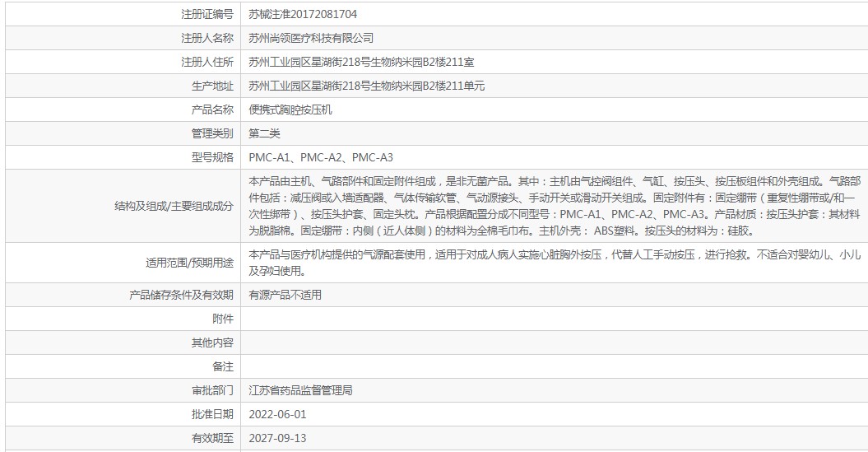Select the address ending with B2楼211单元
The width and height of the screenshot is (868, 452).
click(x=366, y=86)
